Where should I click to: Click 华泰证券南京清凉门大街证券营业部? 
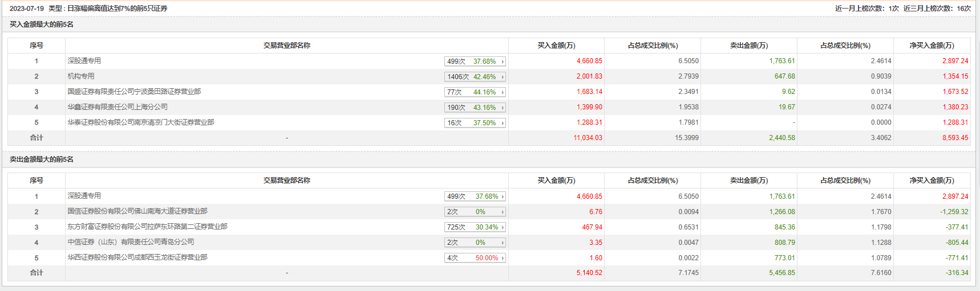[141, 122]
